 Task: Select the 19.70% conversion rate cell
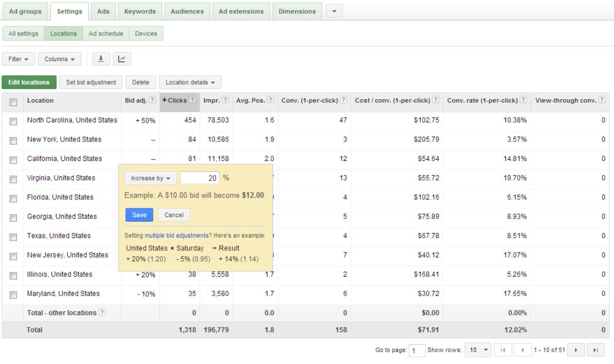(515, 178)
